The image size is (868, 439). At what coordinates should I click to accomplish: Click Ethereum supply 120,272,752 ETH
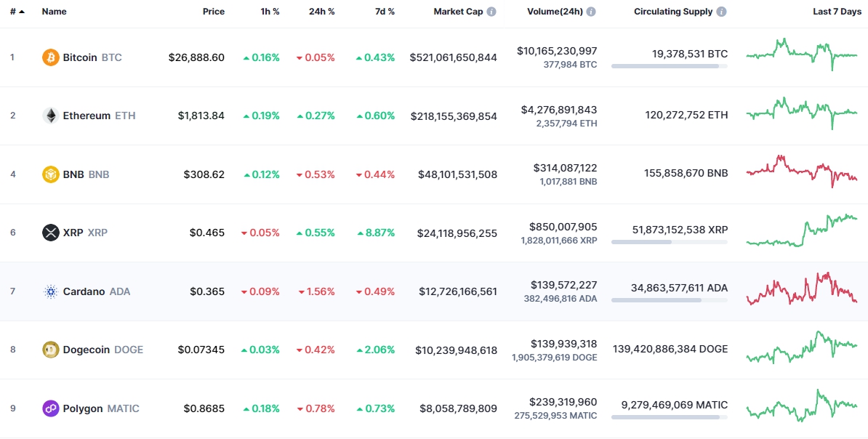[686, 115]
